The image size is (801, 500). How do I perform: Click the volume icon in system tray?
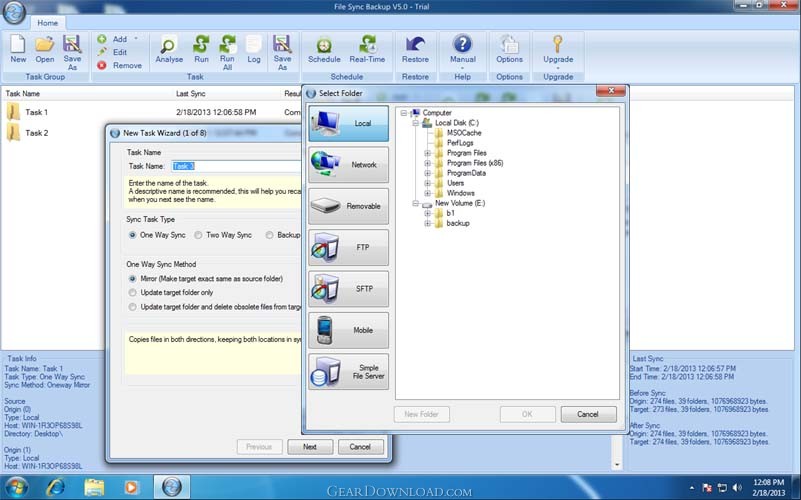737,488
